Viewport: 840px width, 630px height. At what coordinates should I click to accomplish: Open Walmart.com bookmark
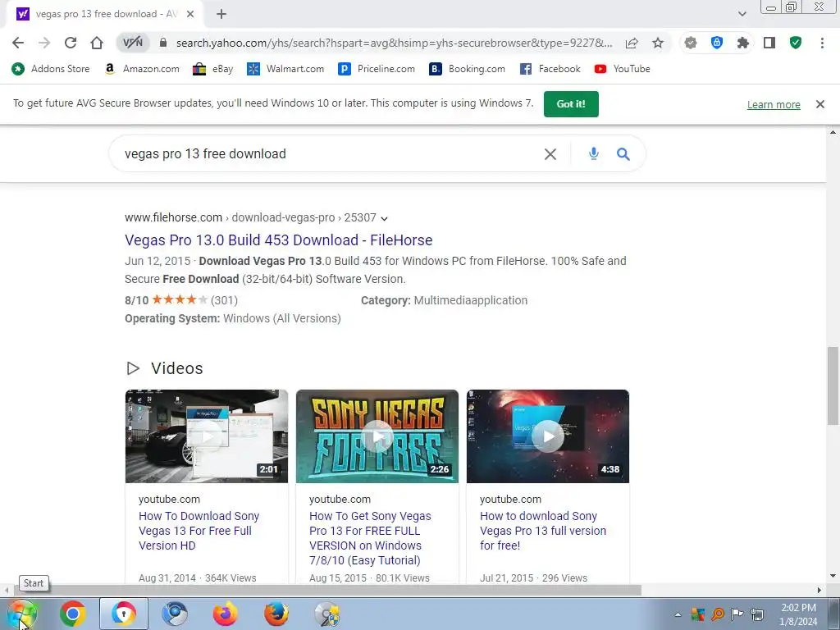coord(285,69)
